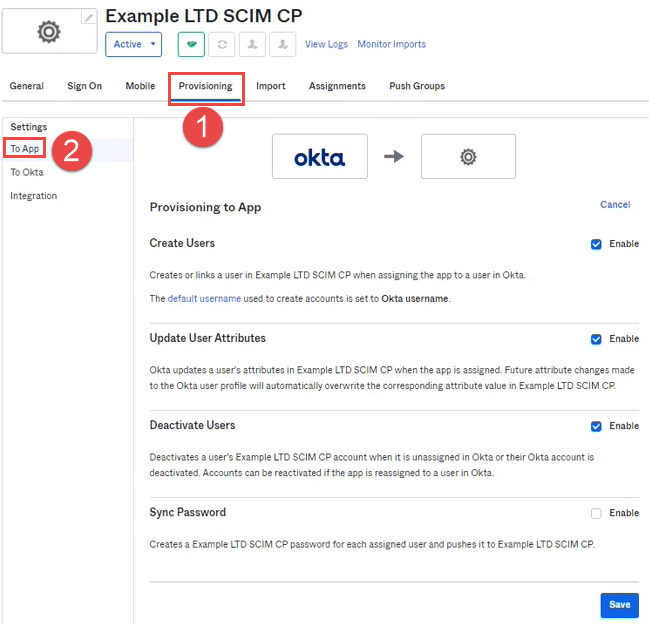Click the green handshake provisioning icon
The height and width of the screenshot is (624, 649).
[191, 45]
